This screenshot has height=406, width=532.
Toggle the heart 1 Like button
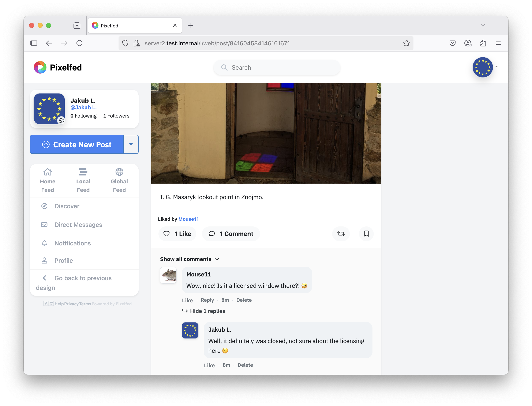point(177,234)
